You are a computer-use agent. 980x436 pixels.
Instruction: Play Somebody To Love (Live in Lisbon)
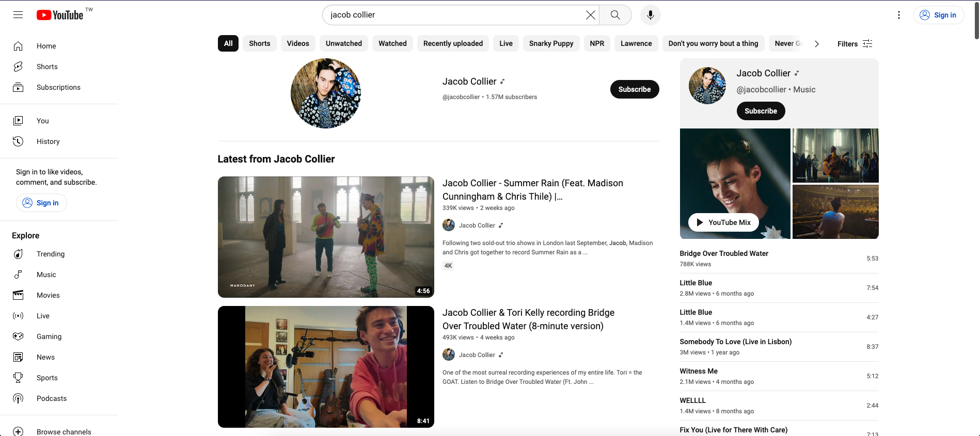coord(779,347)
